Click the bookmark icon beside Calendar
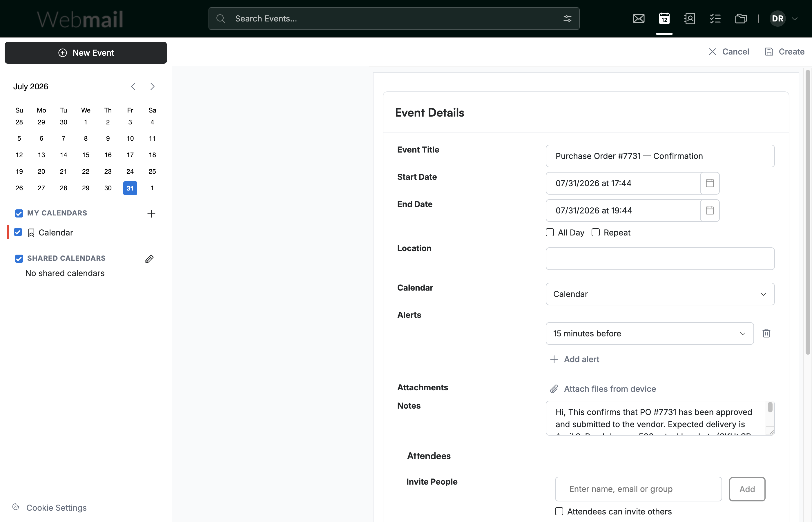812x522 pixels. pos(31,233)
